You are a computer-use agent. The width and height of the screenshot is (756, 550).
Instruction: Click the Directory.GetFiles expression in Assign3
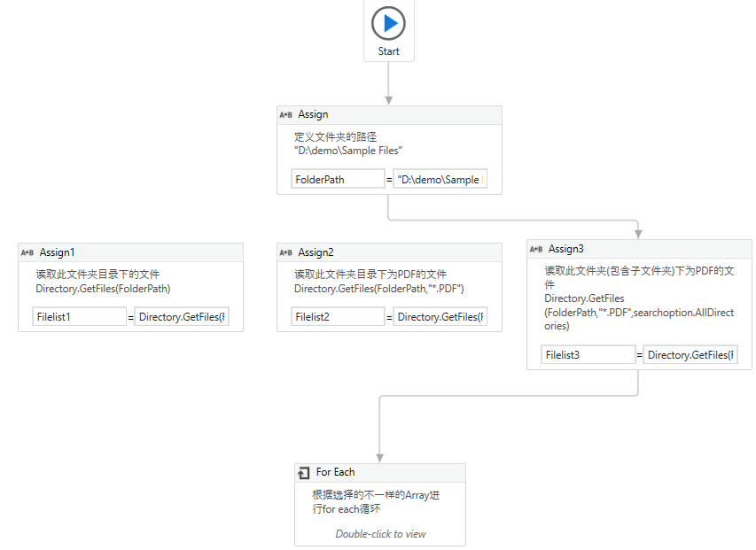click(690, 354)
